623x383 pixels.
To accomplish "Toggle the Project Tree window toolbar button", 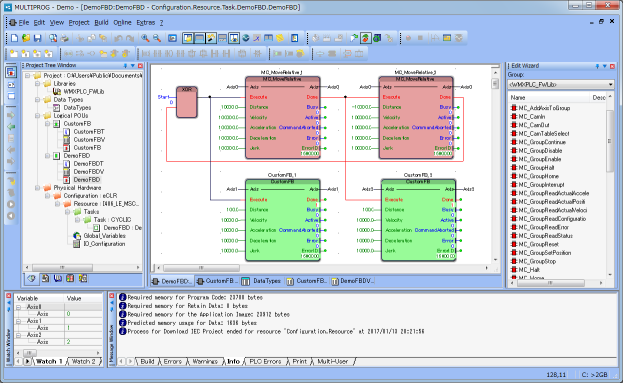I will point(188,38).
